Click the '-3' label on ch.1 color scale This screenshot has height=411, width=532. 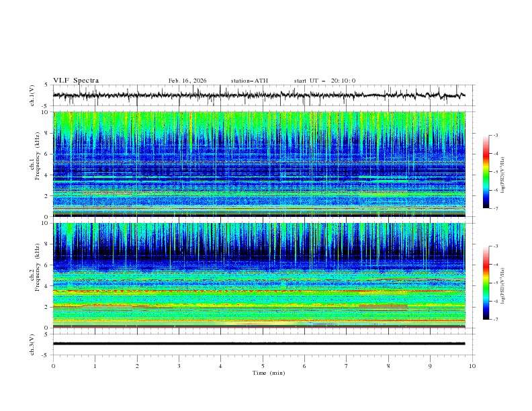coord(495,135)
